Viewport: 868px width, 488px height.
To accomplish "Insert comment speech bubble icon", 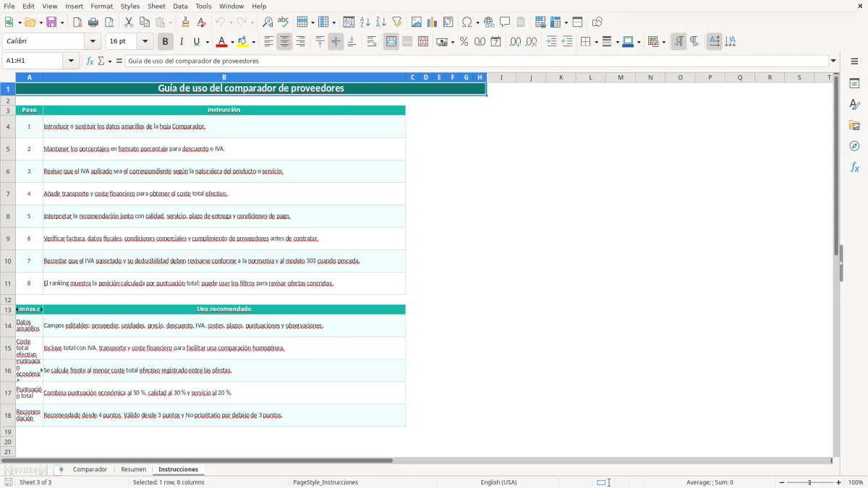I will coord(505,22).
